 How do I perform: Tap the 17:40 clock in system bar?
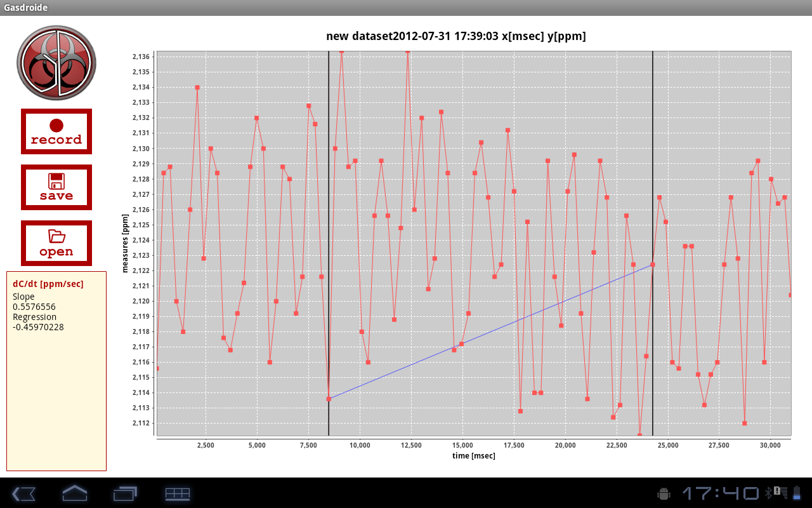point(721,493)
